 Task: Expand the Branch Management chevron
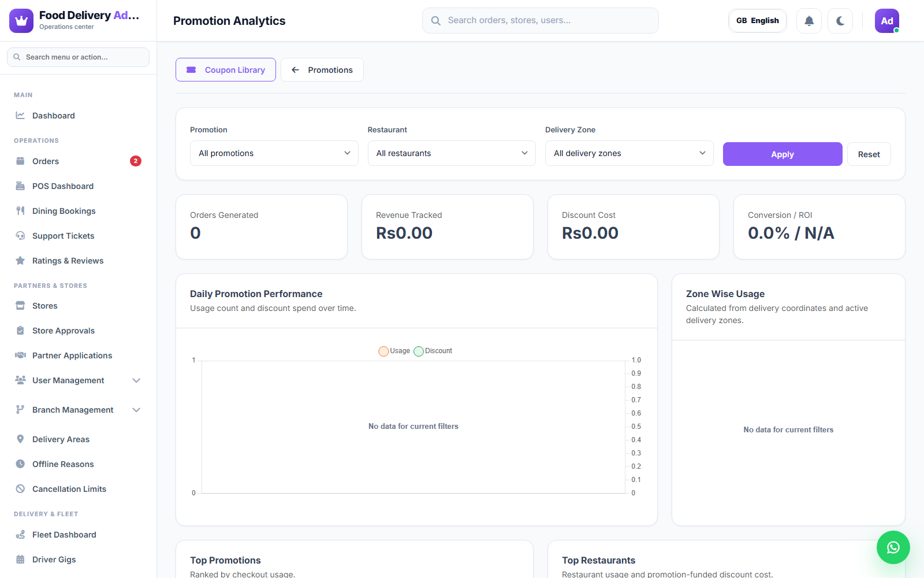pos(136,410)
